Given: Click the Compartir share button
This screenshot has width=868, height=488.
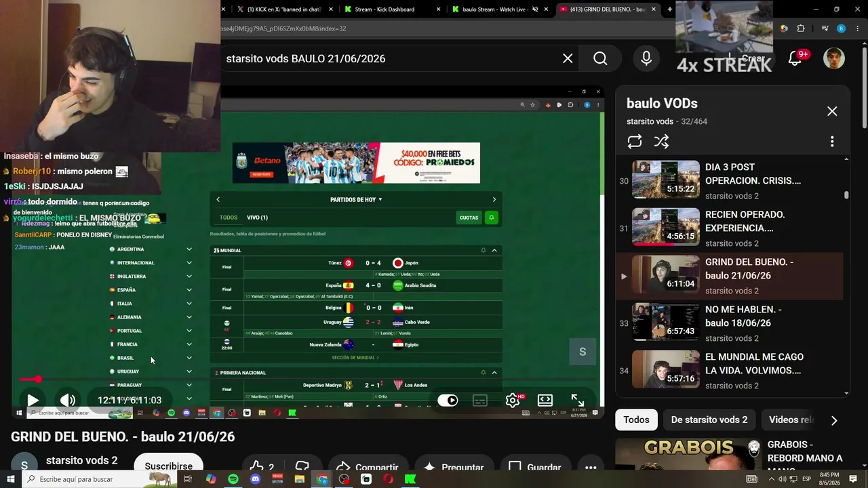Looking at the screenshot, I should [x=367, y=467].
